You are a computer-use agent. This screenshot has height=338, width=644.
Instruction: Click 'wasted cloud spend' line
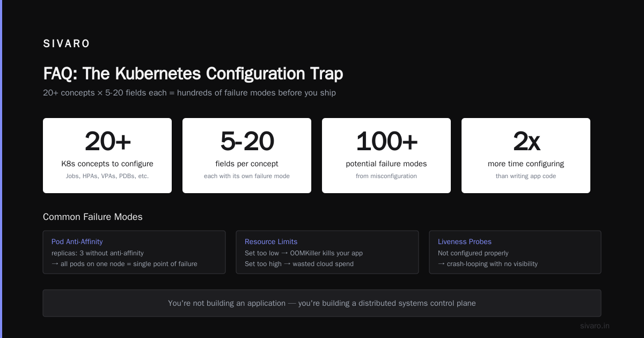click(299, 264)
